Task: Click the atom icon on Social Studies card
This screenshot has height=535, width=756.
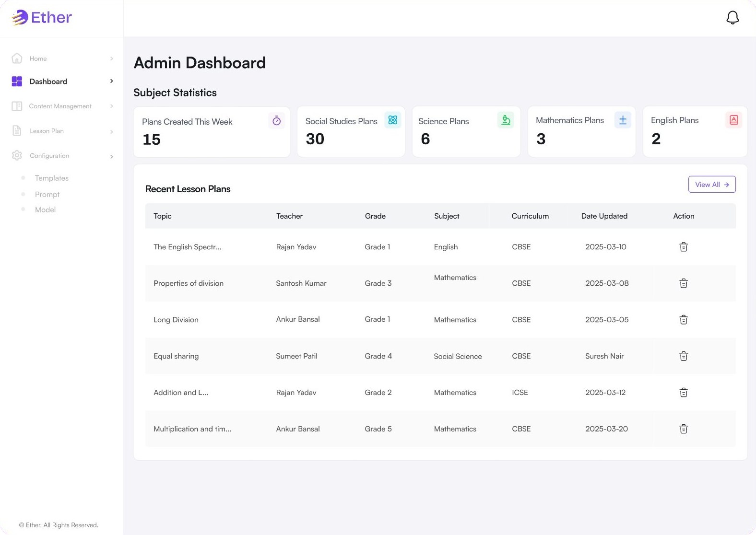Action: click(393, 120)
